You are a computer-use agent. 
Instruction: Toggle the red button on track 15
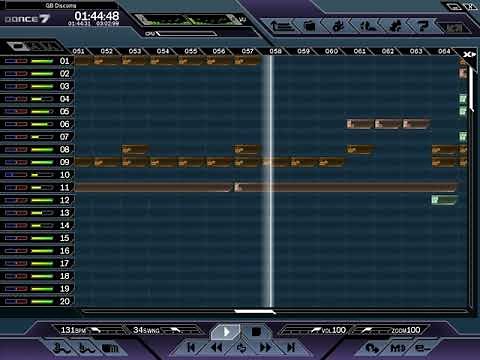pyautogui.click(x=22, y=238)
